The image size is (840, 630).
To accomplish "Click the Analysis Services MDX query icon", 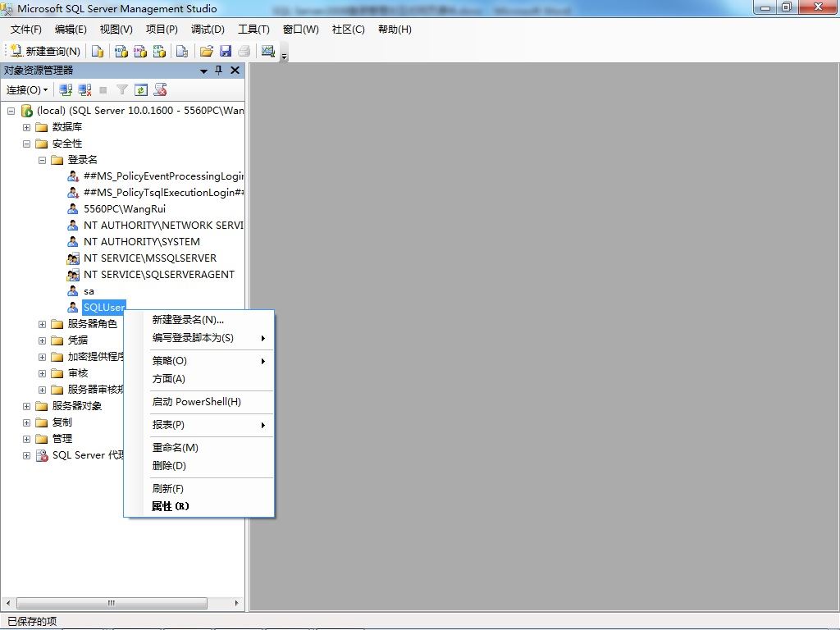I will (x=121, y=51).
